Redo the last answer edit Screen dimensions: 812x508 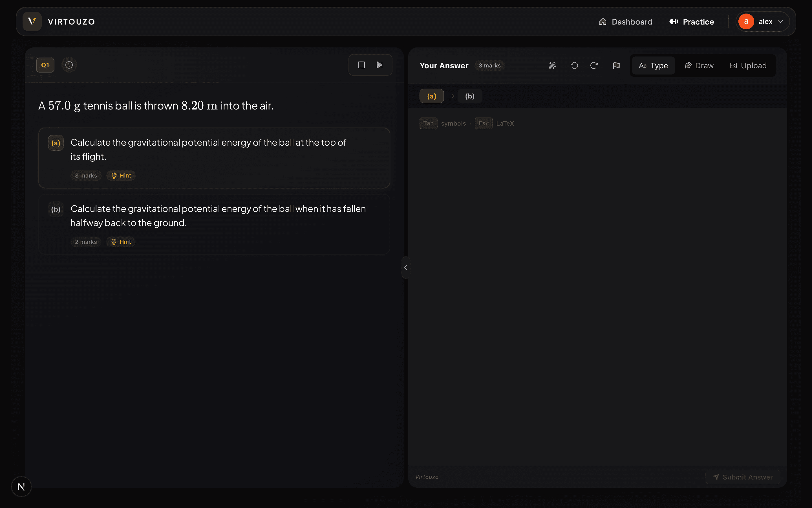pyautogui.click(x=594, y=65)
